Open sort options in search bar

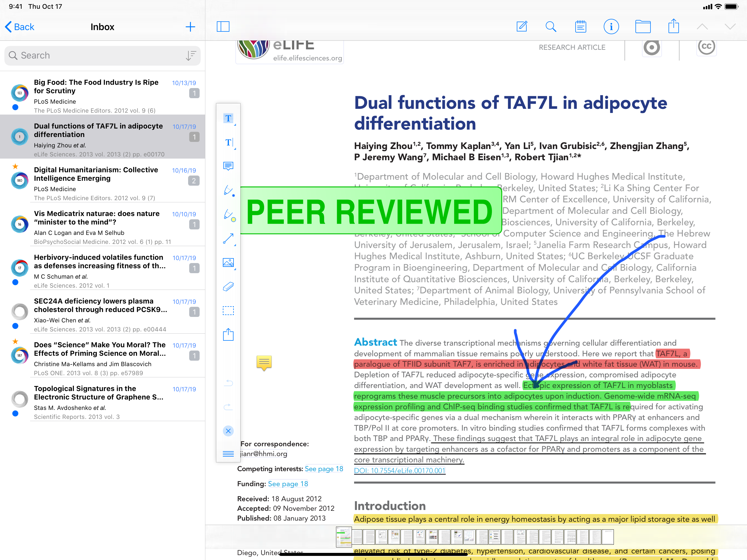tap(191, 56)
